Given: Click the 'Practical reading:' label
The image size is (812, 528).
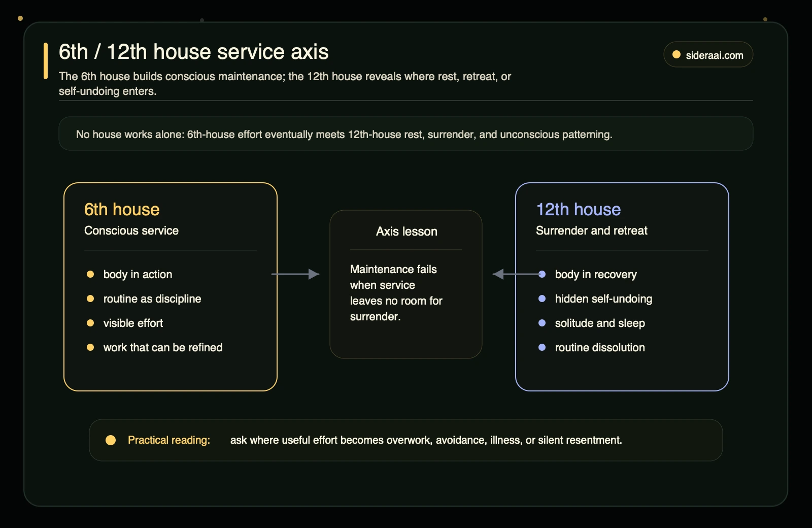Looking at the screenshot, I should pos(169,440).
